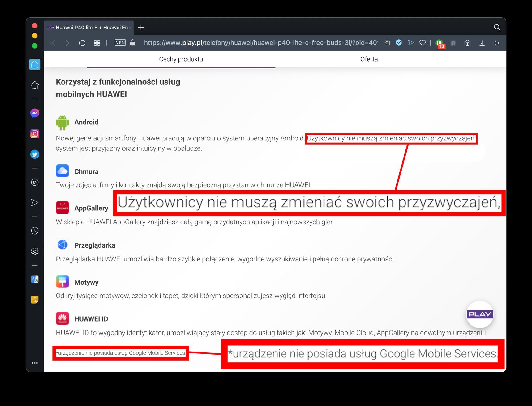
Task: Click the heading 'Korzystaj z funkcjonalności usług'
Action: 118,82
